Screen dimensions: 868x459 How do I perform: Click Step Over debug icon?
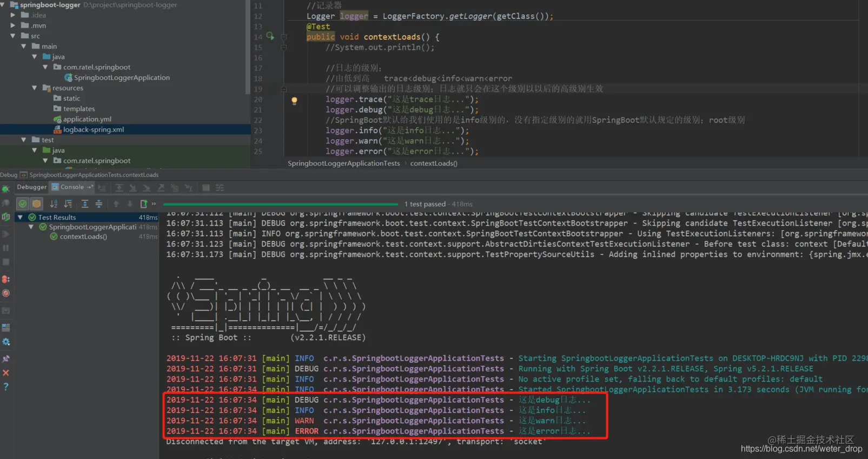(119, 188)
